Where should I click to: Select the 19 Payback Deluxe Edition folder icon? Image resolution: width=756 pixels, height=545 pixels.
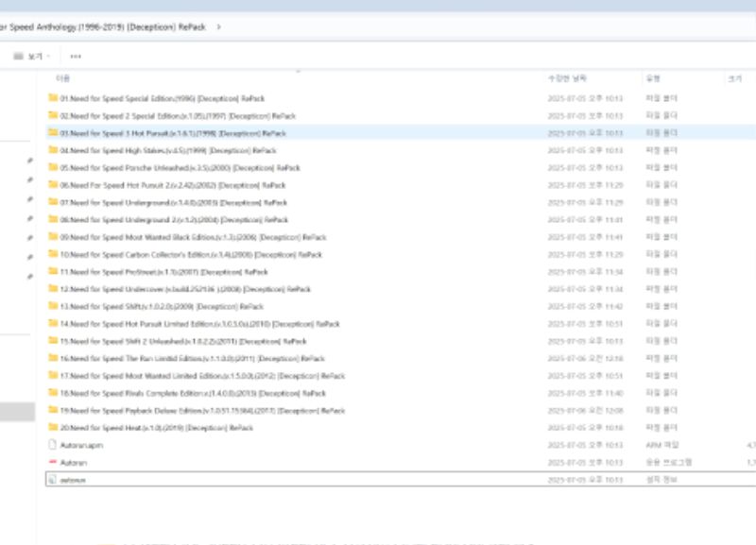pyautogui.click(x=53, y=410)
